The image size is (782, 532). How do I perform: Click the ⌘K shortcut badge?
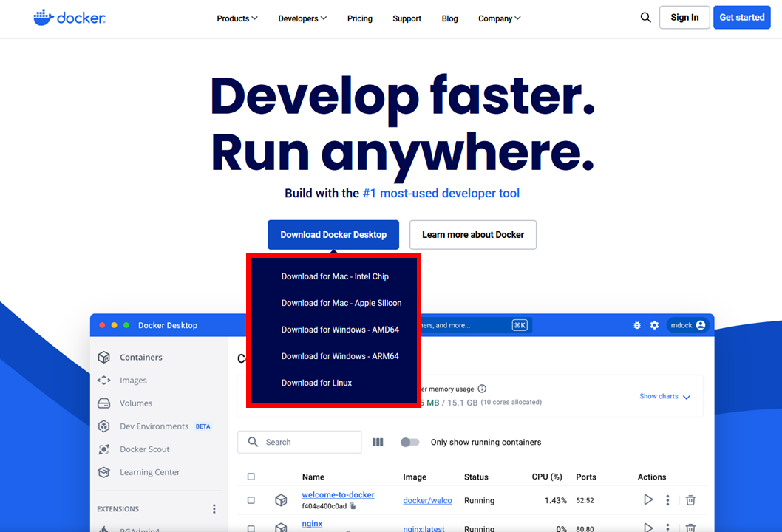pos(519,325)
